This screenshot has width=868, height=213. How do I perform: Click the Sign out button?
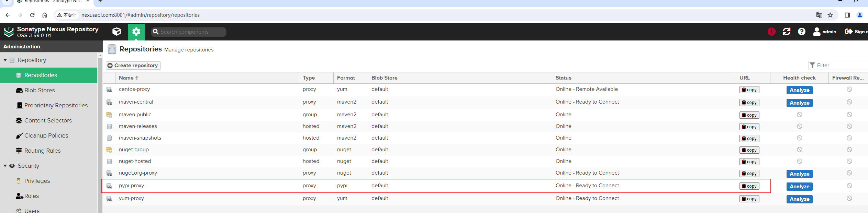pos(856,32)
